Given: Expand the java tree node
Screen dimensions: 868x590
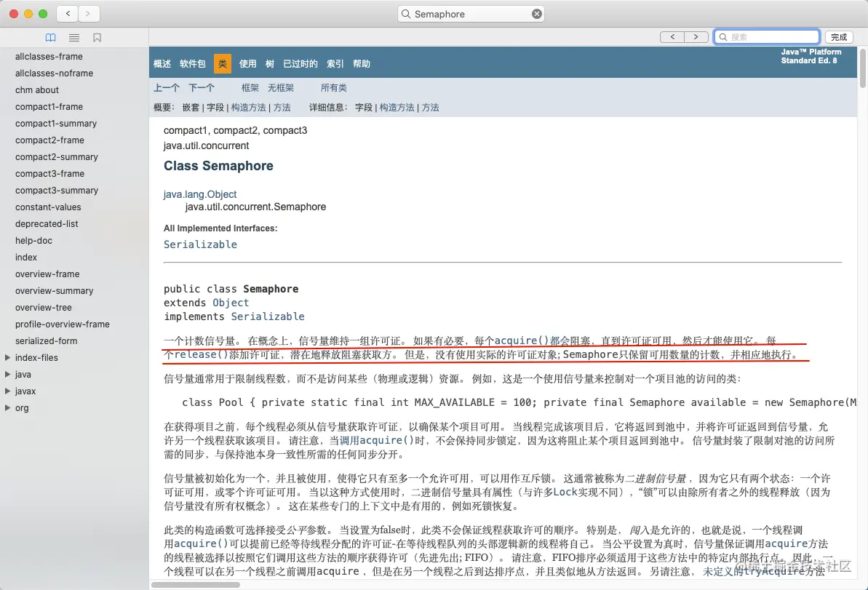Looking at the screenshot, I should (x=8, y=374).
